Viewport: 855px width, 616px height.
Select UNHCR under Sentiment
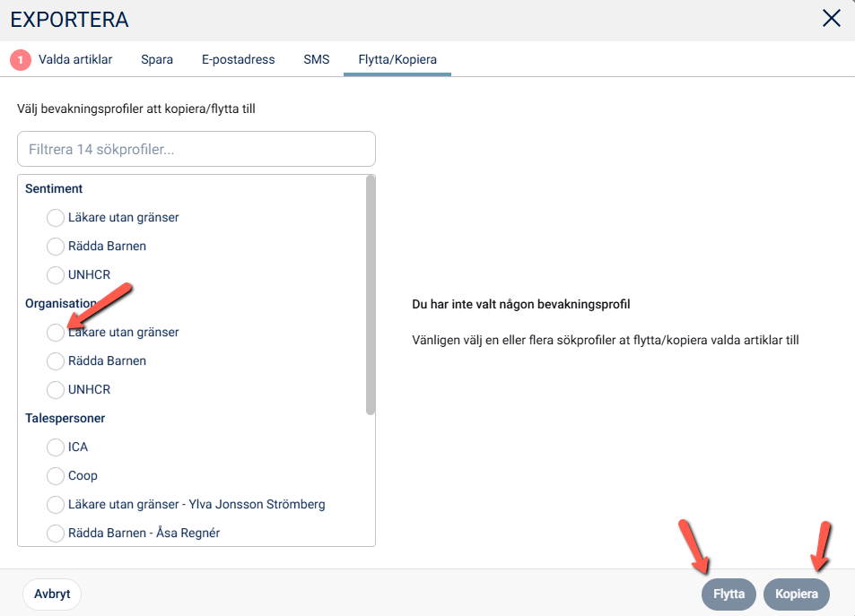click(55, 274)
